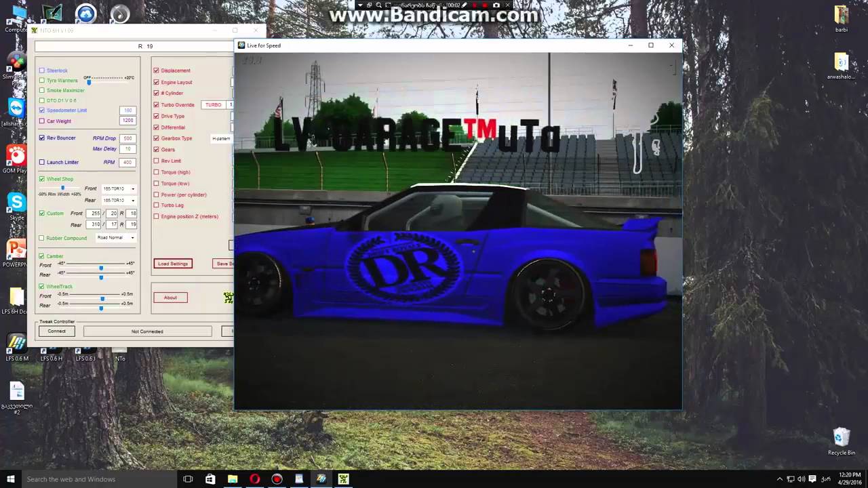Image resolution: width=868 pixels, height=488 pixels.
Task: Open the Georgian document desktop file
Action: pyautogui.click(x=16, y=398)
